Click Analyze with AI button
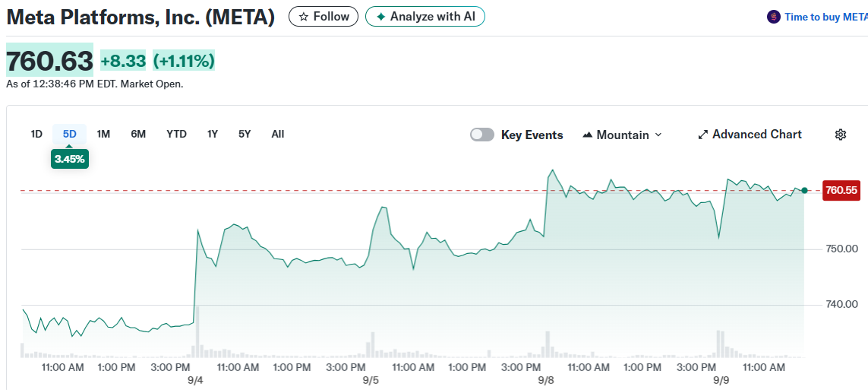The height and width of the screenshot is (390, 868). pyautogui.click(x=425, y=17)
